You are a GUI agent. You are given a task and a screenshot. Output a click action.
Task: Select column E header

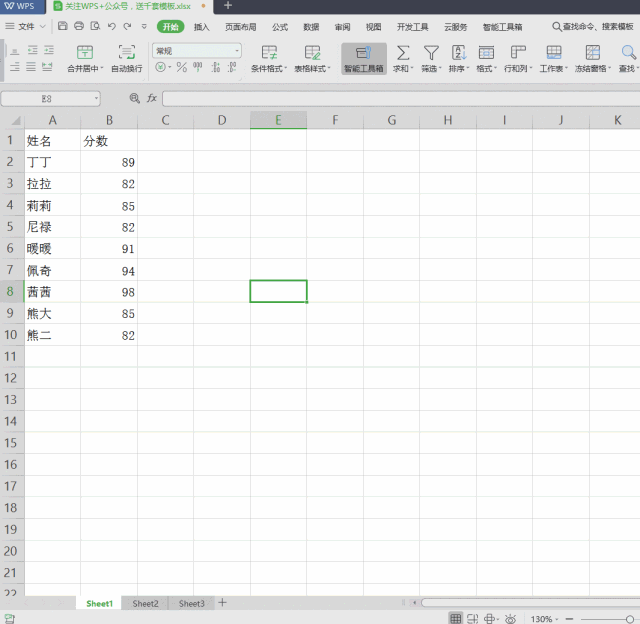(278, 120)
